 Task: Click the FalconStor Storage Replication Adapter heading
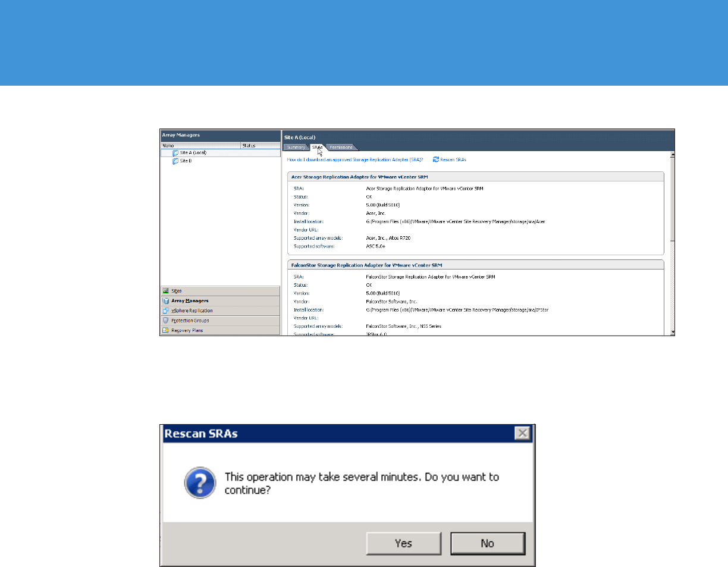(x=366, y=265)
